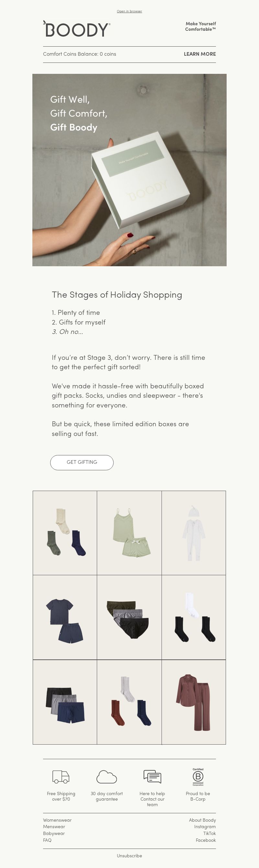Screen dimensions: 259x868
Task: Click LEARN MORE about Comfort Coins
Action: [x=200, y=54]
